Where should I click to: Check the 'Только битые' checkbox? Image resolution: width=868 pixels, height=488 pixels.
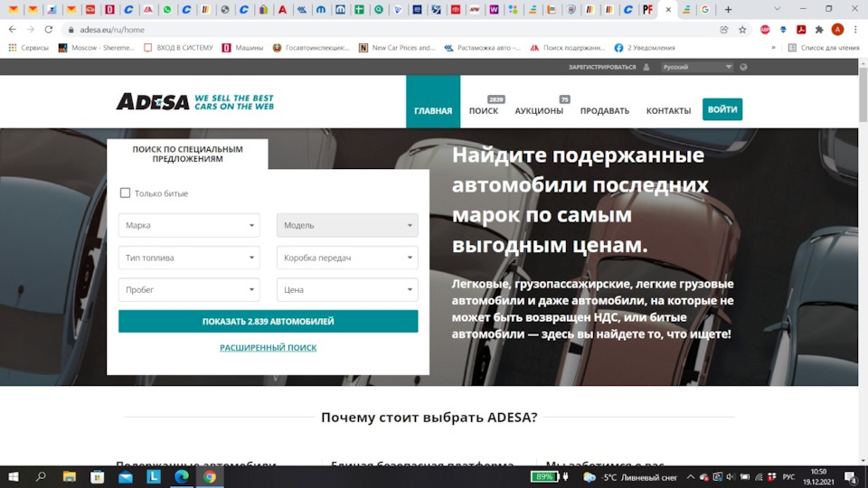[125, 193]
